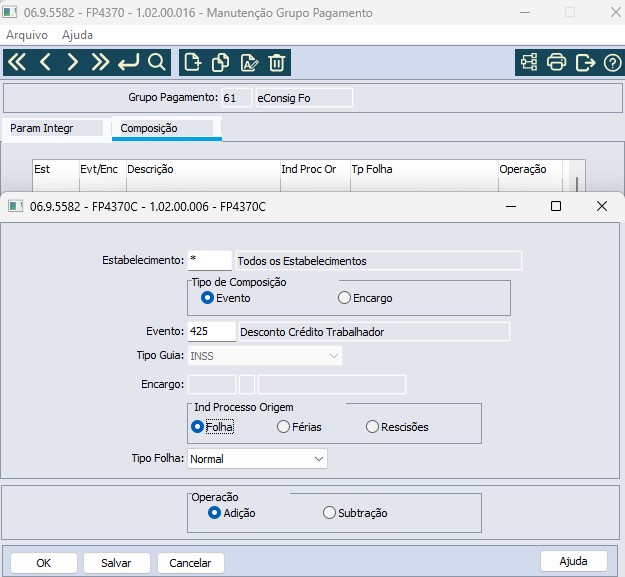
Task: Open the search magnifier tool
Action: [x=156, y=62]
